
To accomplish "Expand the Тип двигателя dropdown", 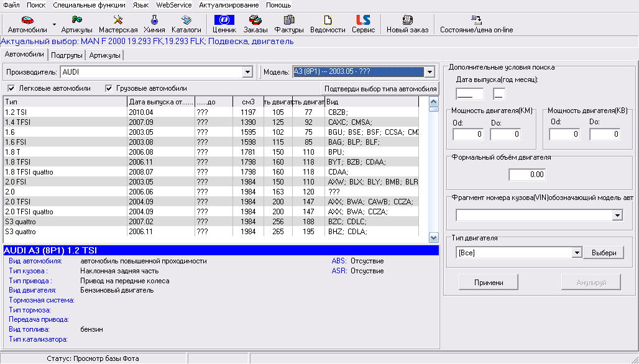I will point(577,253).
